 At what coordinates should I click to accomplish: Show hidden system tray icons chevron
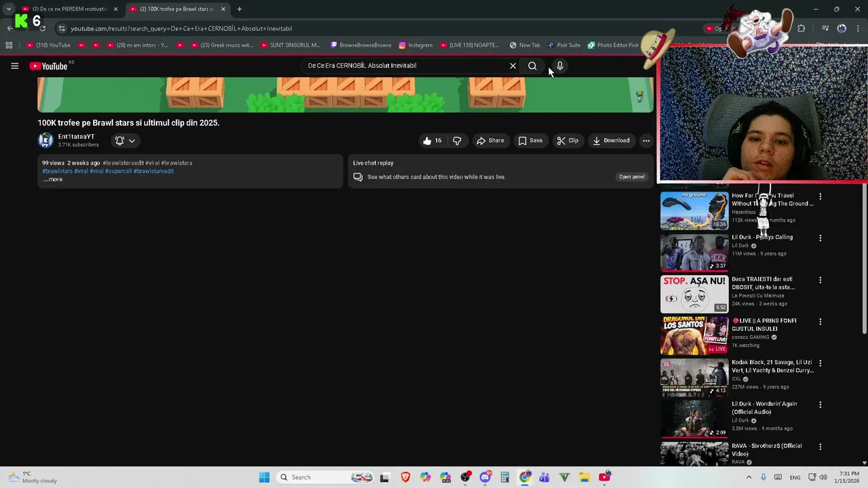(749, 477)
